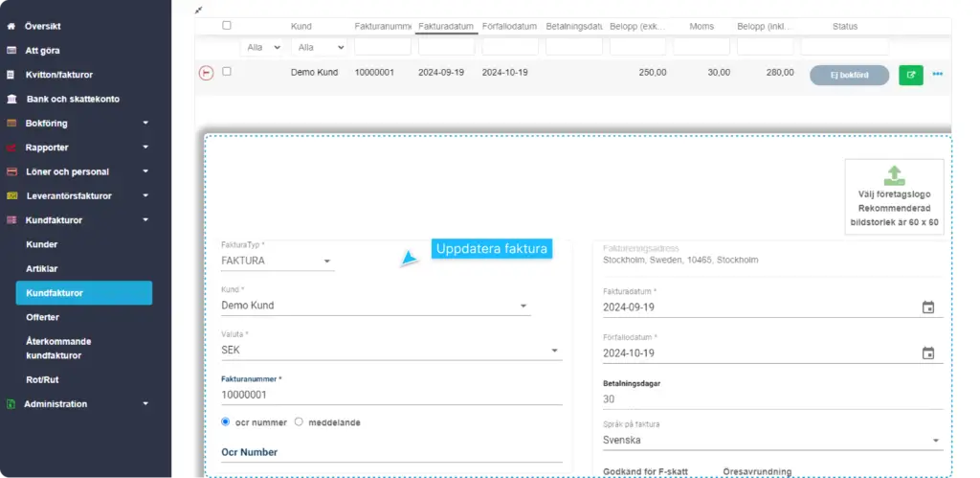The image size is (980, 478).
Task: Click the Förfallodatum field showing 2024-10-19
Action: 772,353
